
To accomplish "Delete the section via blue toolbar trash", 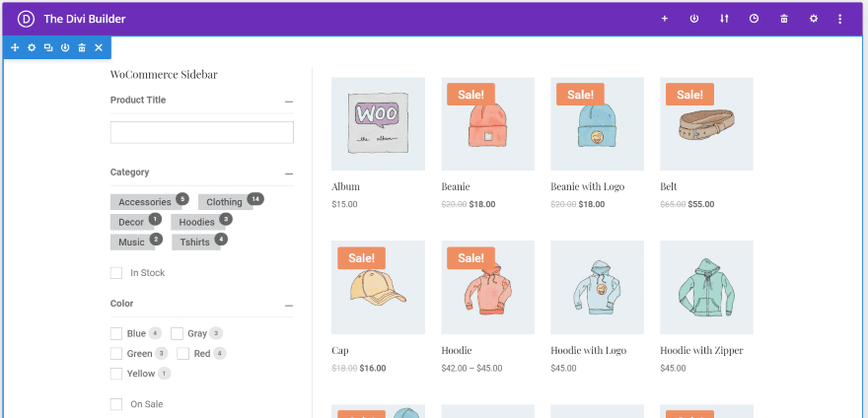I will click(x=82, y=47).
